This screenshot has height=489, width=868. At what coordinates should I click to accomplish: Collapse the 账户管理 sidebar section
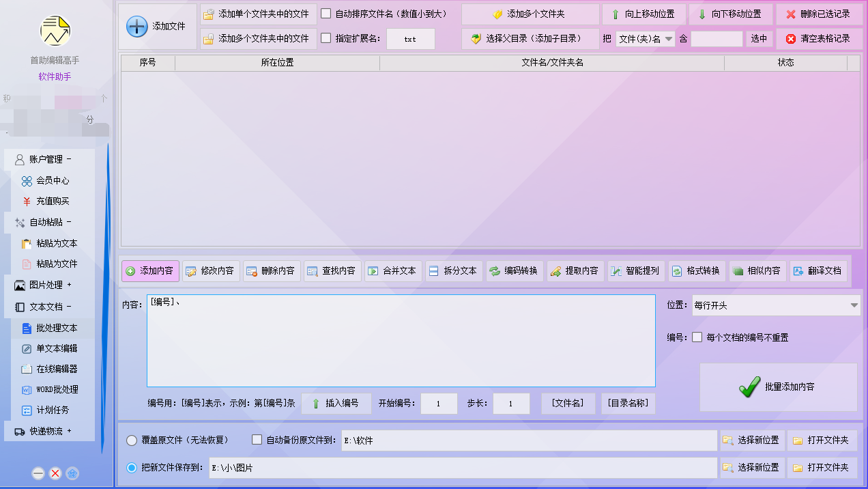[49, 160]
